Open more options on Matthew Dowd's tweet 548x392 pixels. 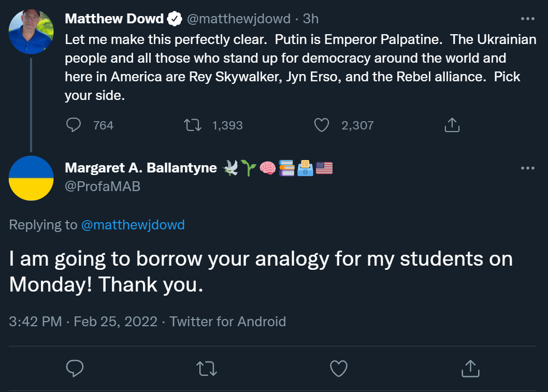527,19
